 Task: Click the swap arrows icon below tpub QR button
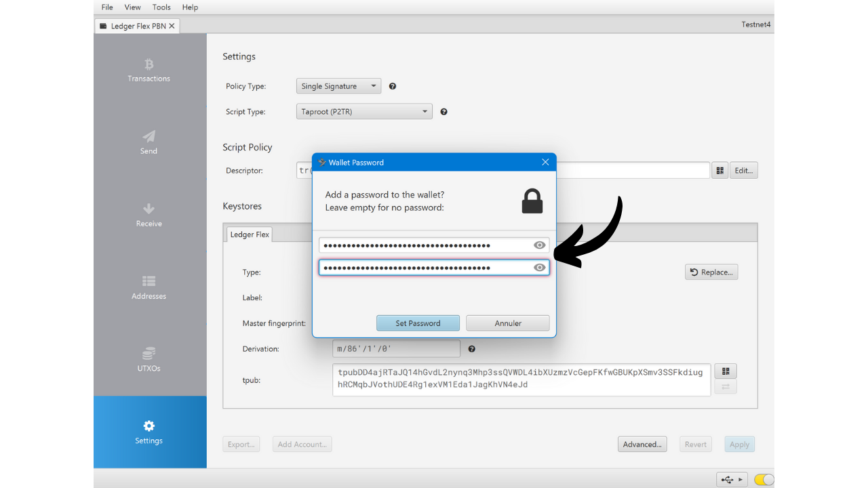726,386
